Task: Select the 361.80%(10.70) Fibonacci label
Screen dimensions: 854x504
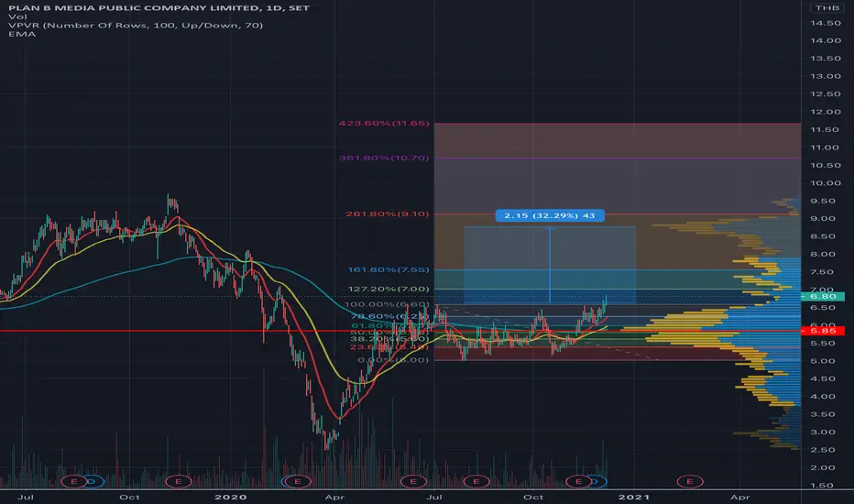Action: point(384,158)
